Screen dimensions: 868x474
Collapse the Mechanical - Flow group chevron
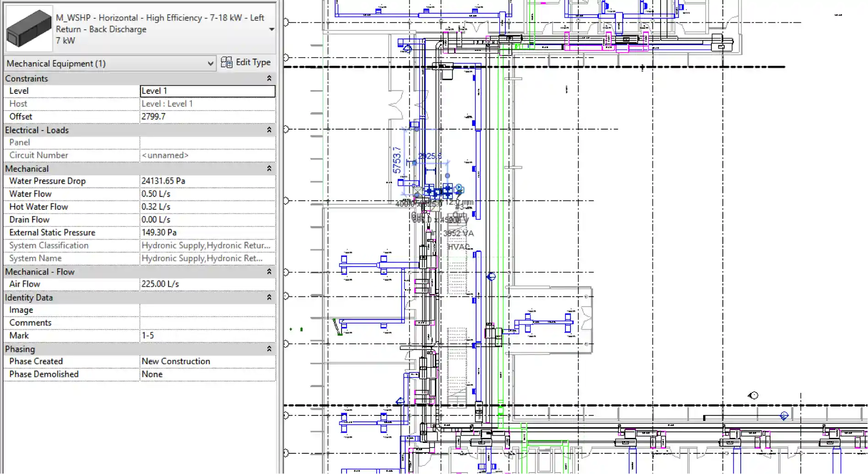coord(269,272)
